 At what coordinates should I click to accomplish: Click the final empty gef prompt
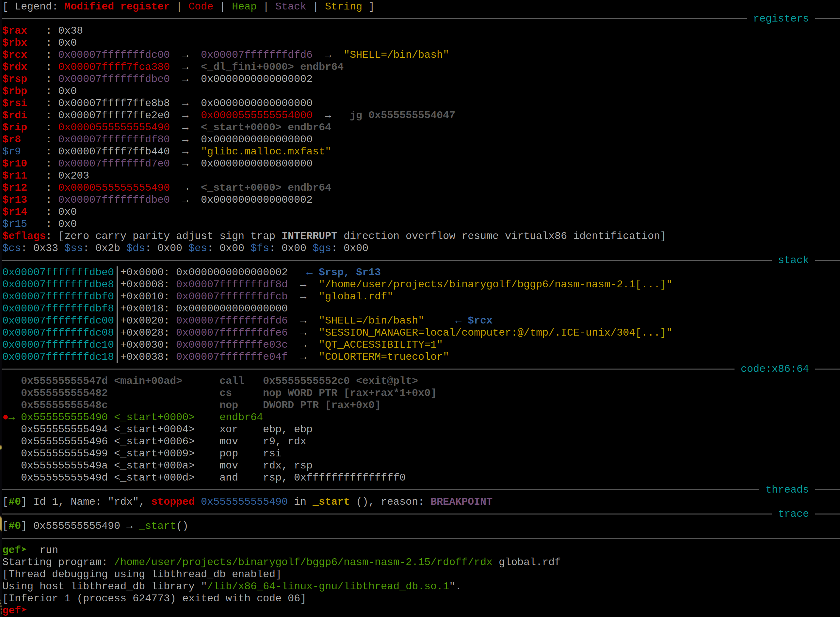15,610
